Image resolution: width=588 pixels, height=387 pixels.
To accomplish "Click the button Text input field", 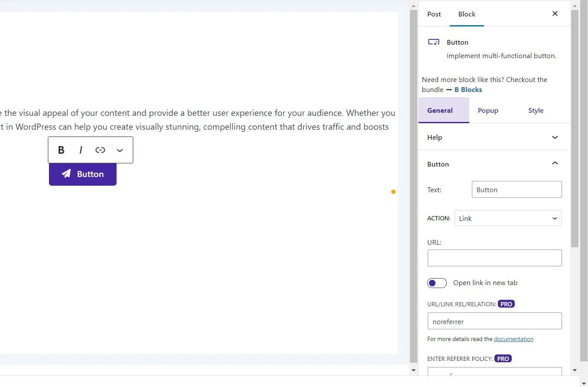I will pyautogui.click(x=517, y=190).
